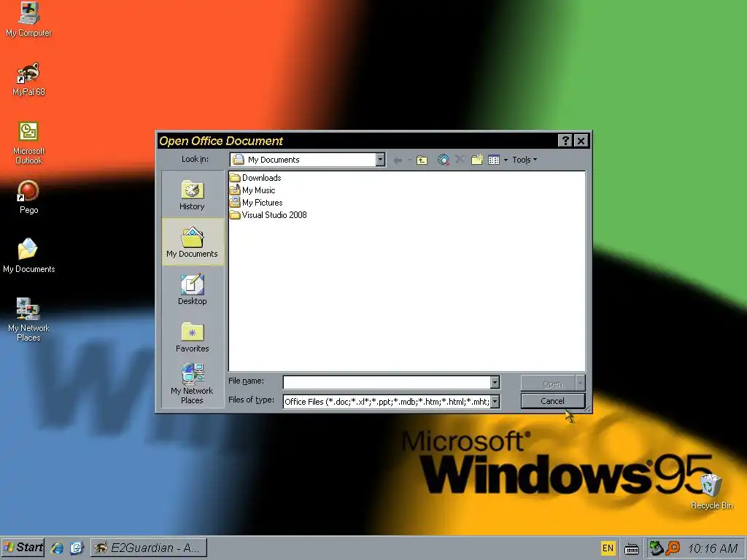Viewport: 747px width, 560px height.
Task: Go up one folder level
Action: pos(422,160)
